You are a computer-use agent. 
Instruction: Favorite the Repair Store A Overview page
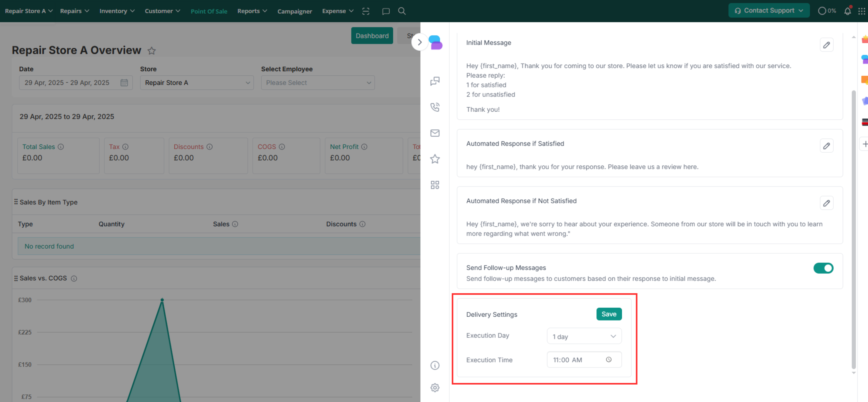click(x=152, y=51)
